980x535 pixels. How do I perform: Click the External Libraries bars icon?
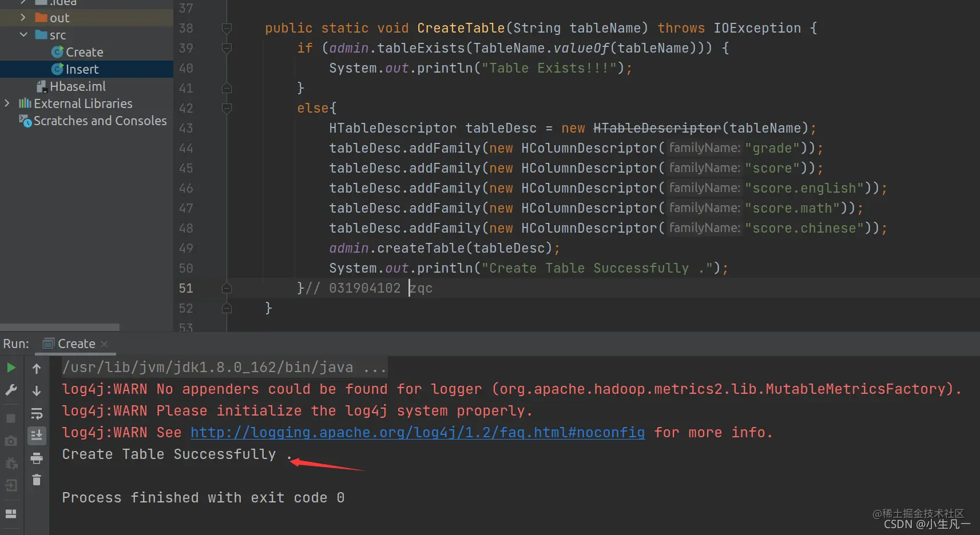pyautogui.click(x=25, y=103)
